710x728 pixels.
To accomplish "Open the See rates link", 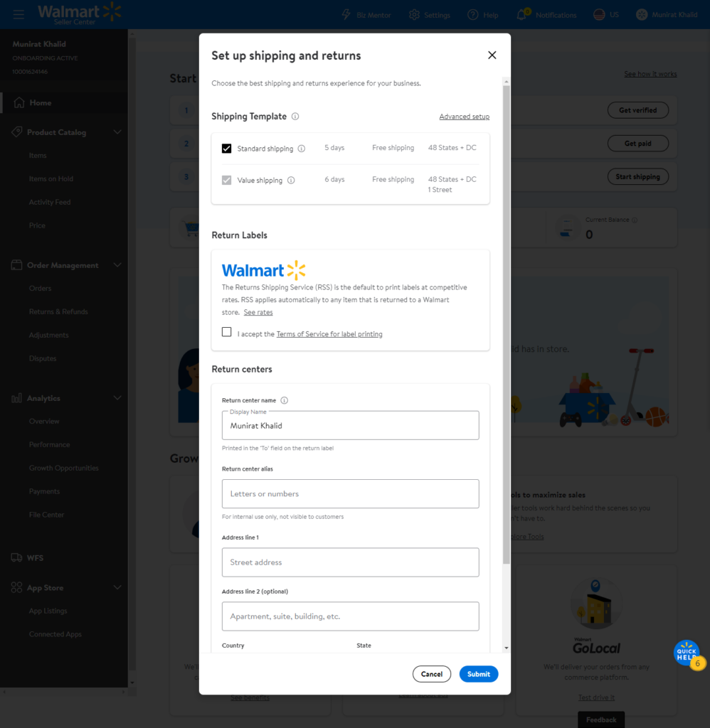I will click(258, 313).
